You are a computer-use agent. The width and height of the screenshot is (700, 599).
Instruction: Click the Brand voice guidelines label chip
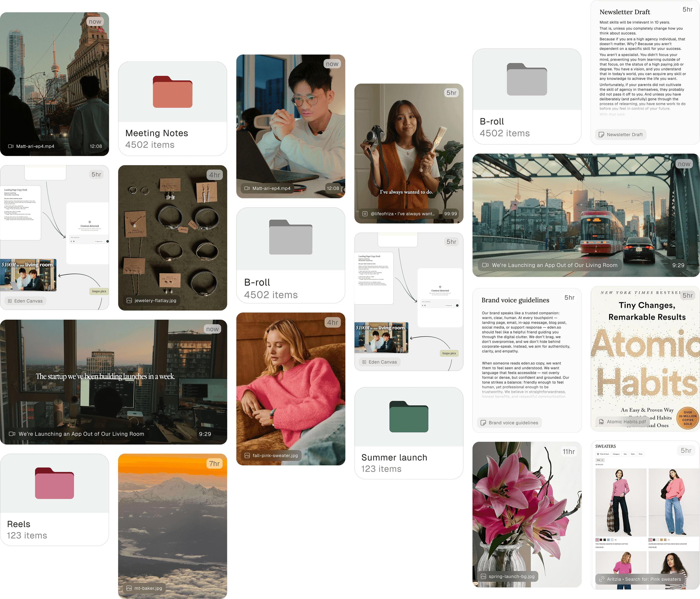(509, 423)
